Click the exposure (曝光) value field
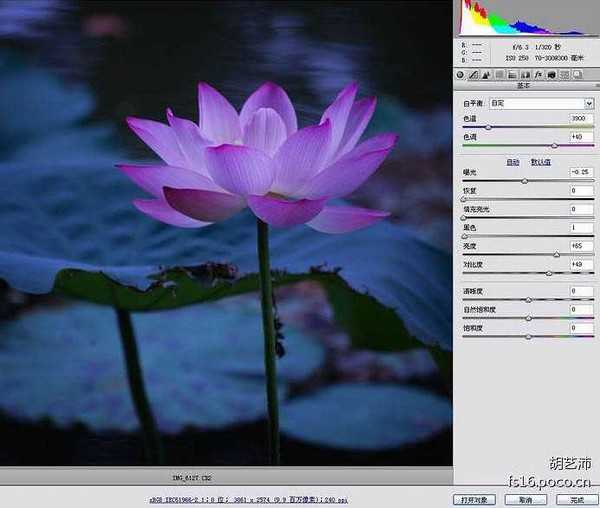600x508 pixels. [x=580, y=172]
